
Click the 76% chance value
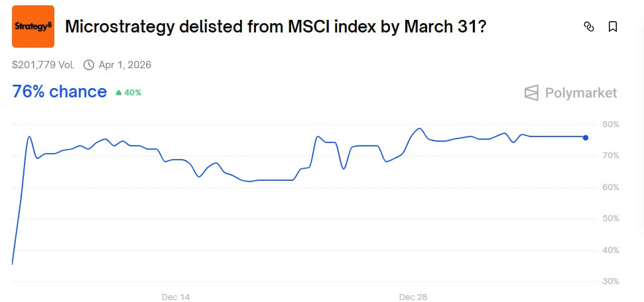(x=59, y=91)
